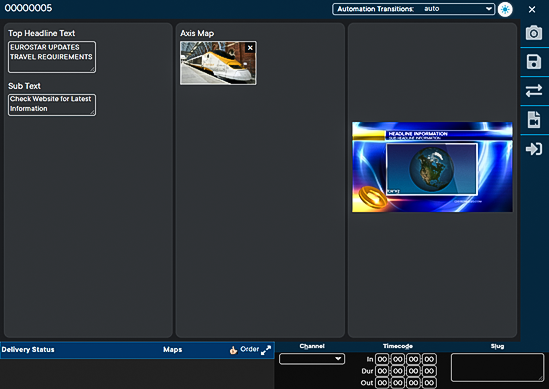
Task: Open the Automation Transitions dropdown
Action: point(414,9)
